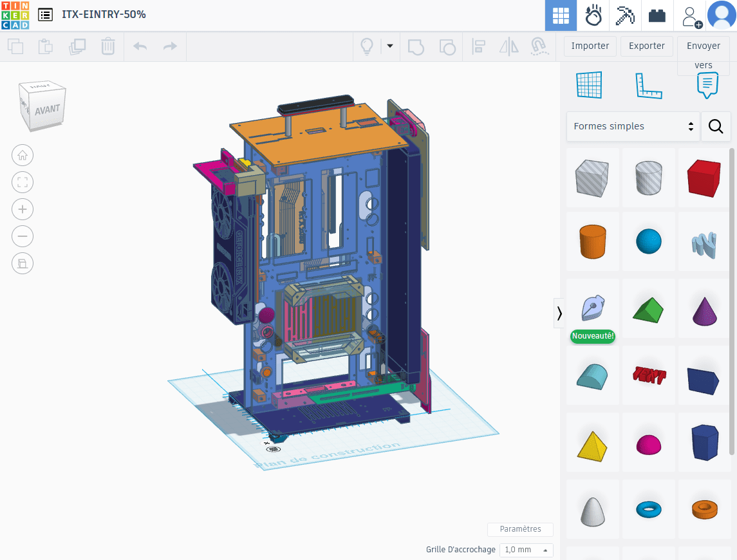
Task: Collapse the shapes panel chevron
Action: pyautogui.click(x=559, y=313)
